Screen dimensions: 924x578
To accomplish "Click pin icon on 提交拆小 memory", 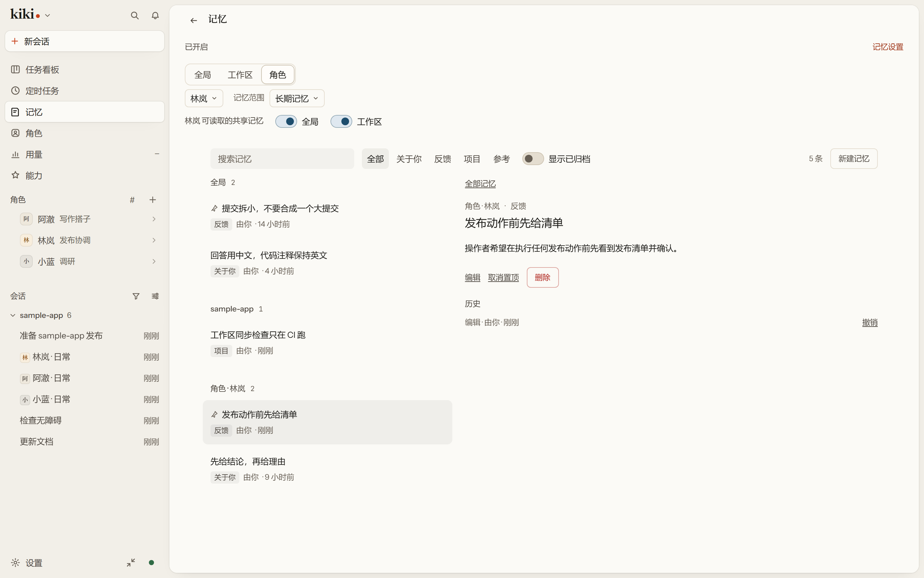I will point(214,208).
